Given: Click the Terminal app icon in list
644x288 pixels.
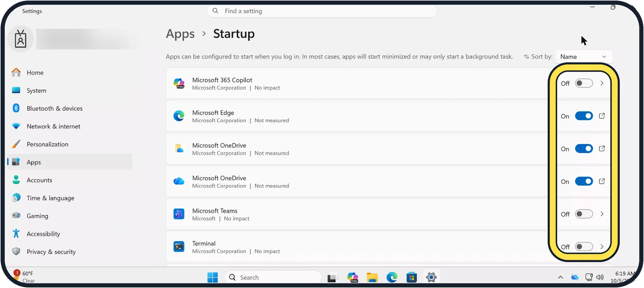Looking at the screenshot, I should 179,246.
